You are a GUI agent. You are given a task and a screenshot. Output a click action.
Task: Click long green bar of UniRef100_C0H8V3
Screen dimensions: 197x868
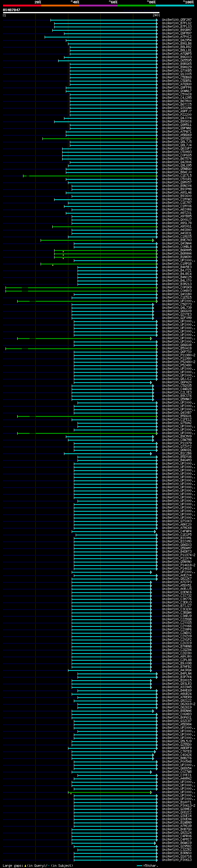[x=82, y=291]
